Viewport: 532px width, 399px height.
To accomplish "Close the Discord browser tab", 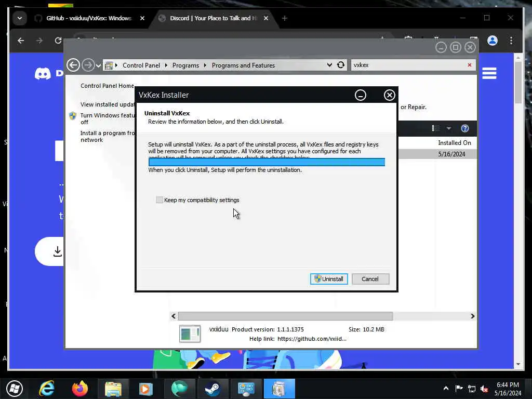I will click(266, 18).
